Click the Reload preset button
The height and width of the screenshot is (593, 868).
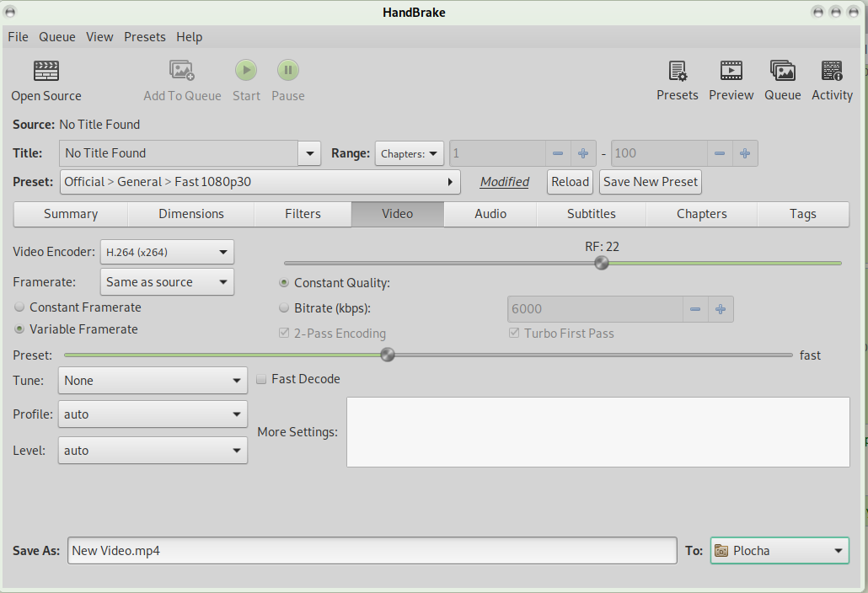pos(571,182)
